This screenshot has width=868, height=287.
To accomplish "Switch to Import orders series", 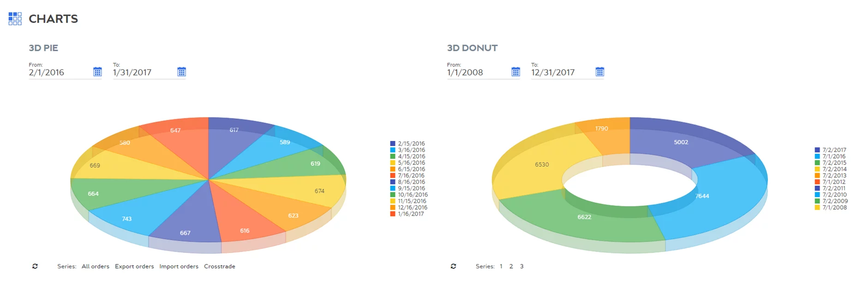I will click(x=179, y=266).
